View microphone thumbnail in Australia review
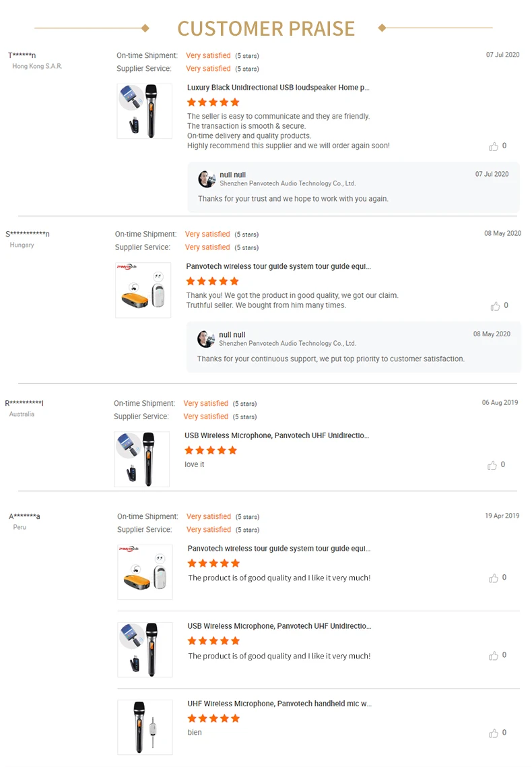 pos(141,459)
